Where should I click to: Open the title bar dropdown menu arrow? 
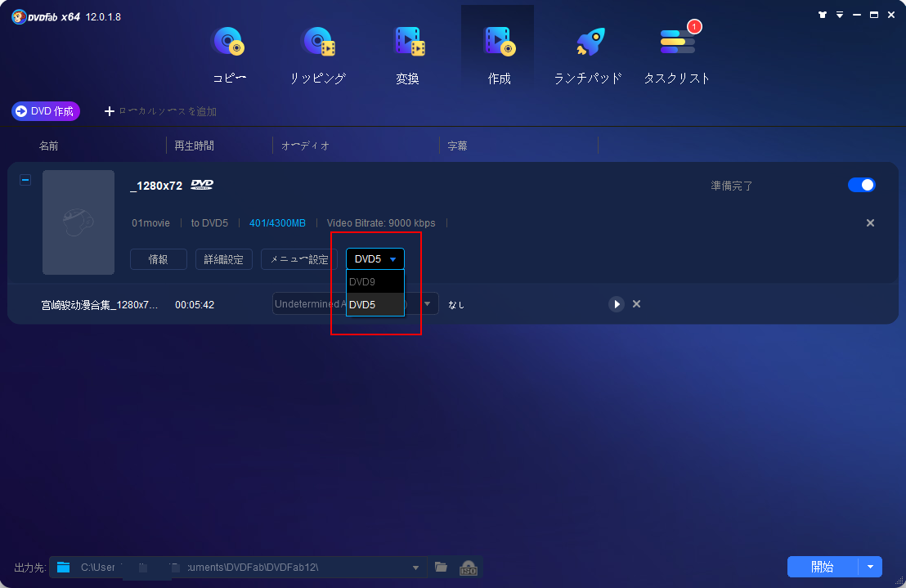click(x=840, y=15)
